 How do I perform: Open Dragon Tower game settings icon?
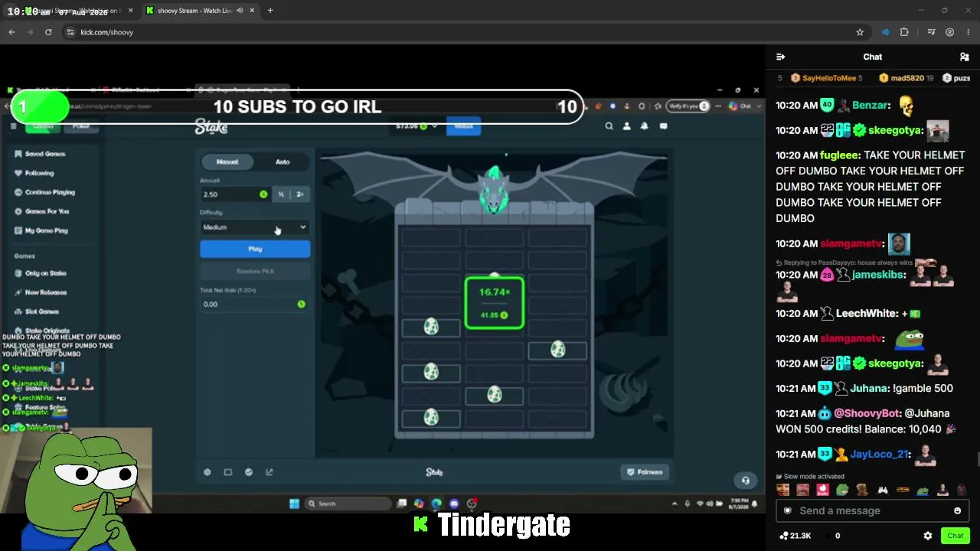pyautogui.click(x=207, y=472)
